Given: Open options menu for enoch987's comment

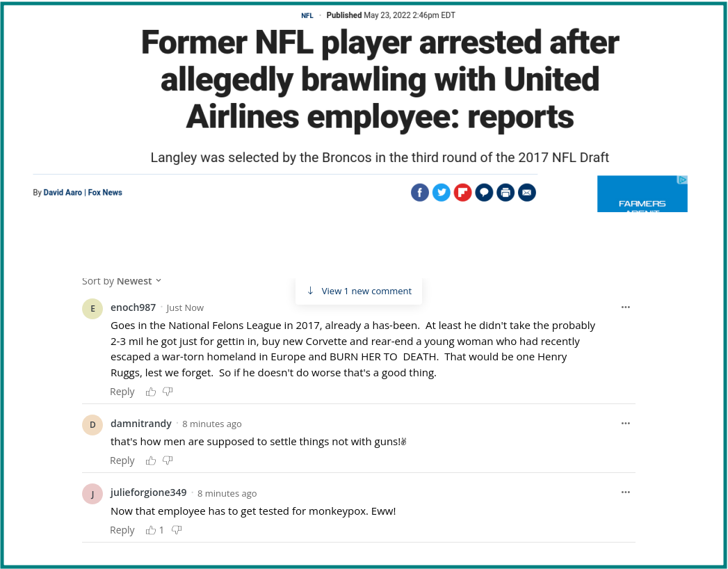Looking at the screenshot, I should (625, 307).
